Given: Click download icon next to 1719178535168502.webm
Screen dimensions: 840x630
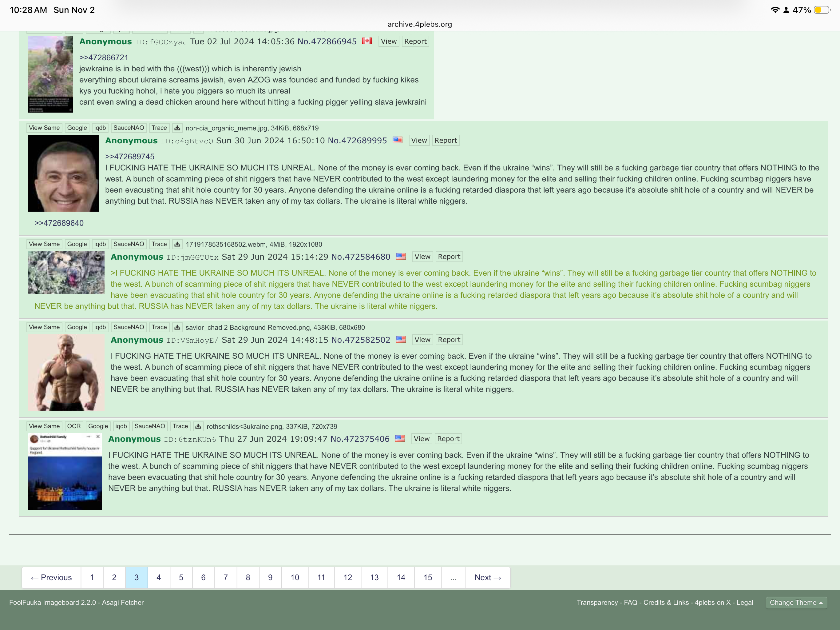Looking at the screenshot, I should 177,244.
